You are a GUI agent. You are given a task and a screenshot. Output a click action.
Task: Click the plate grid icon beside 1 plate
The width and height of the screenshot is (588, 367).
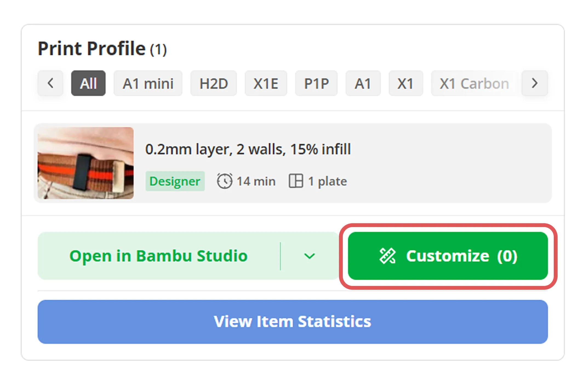(296, 181)
